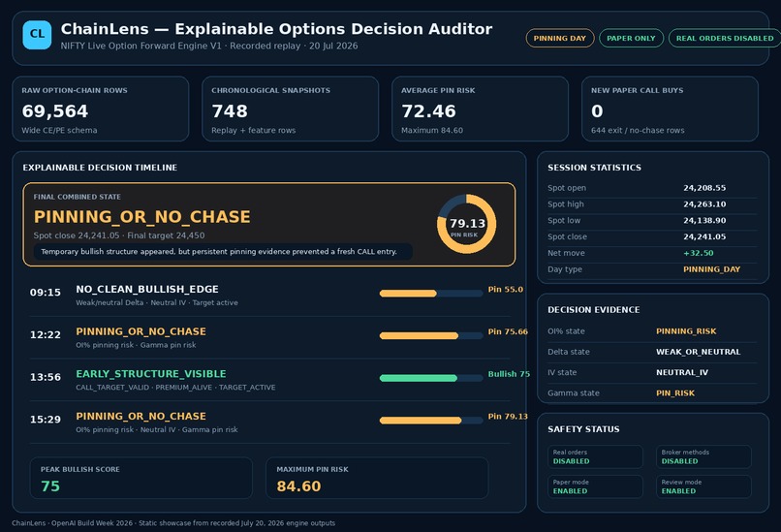Click the Spot open value 24,208.55

click(x=704, y=188)
